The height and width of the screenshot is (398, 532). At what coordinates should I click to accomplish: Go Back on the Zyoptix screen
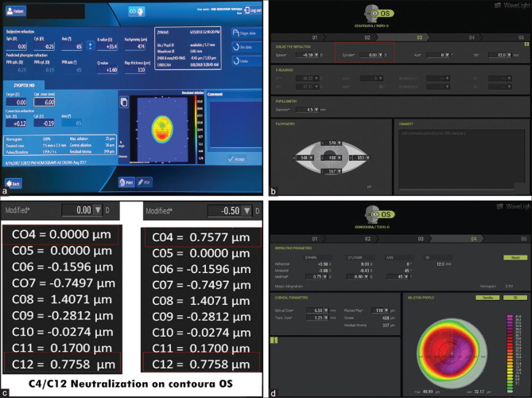tap(14, 184)
